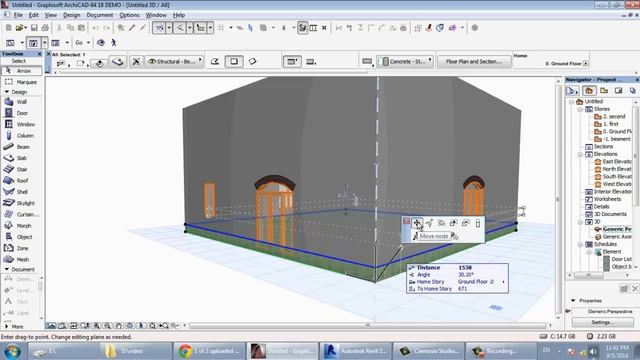Save project with the floppy disk icon
The width and height of the screenshot is (640, 360).
[34, 28]
